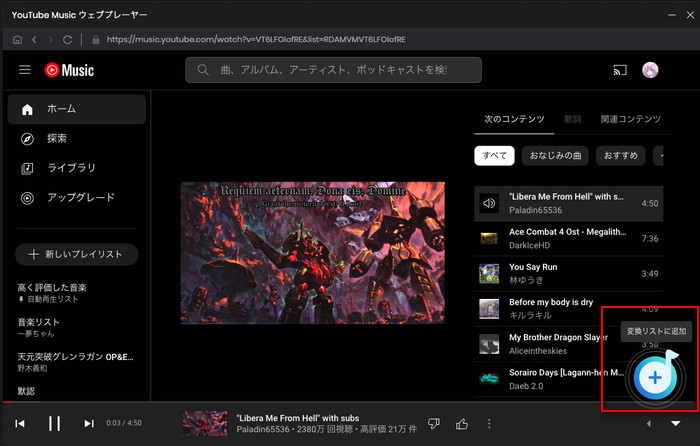Play Ace Combat 4 Ost - Megalith

point(569,238)
